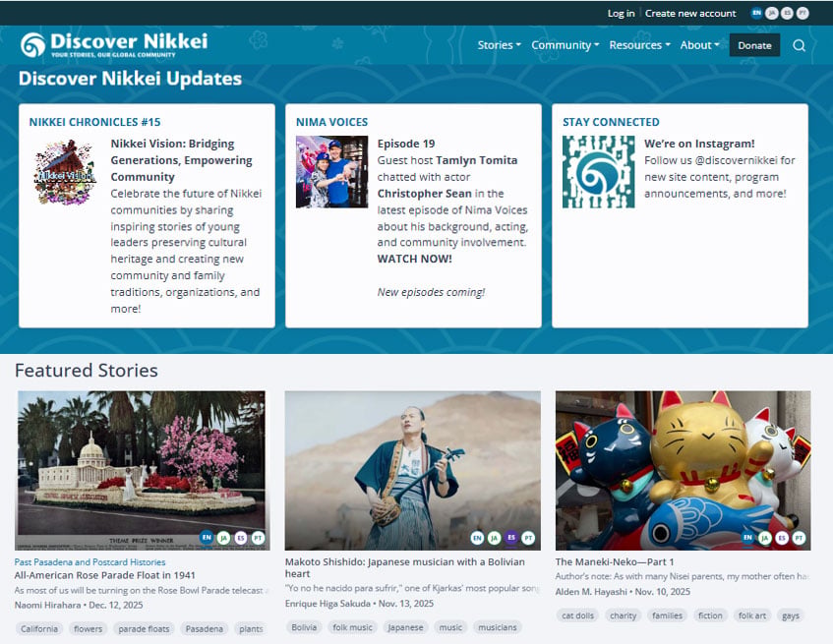Select JA badge on Rose Parade story
Screen dimensions: 833x644
[x=223, y=537]
